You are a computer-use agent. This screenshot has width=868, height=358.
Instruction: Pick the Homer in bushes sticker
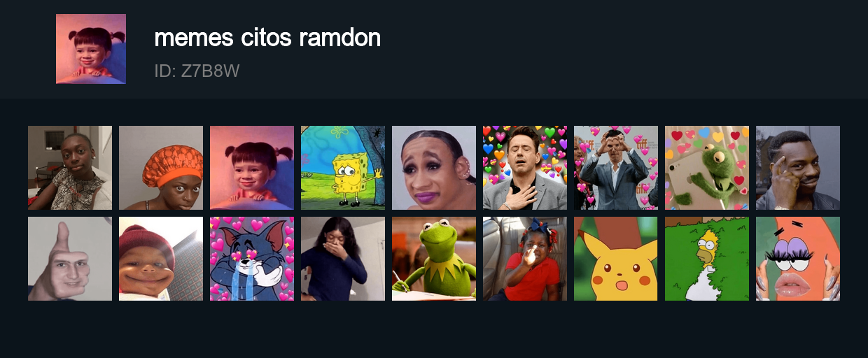pos(707,259)
